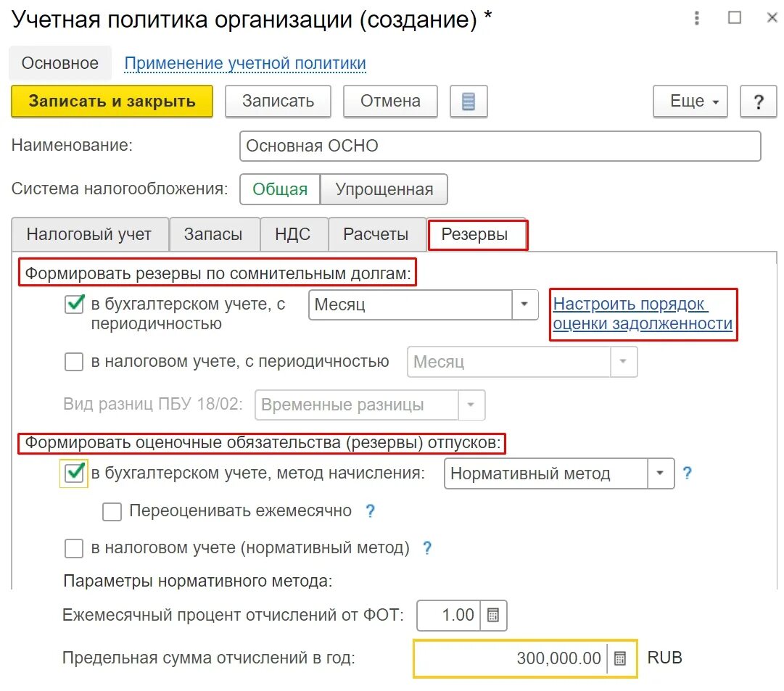Click the help icon beside налоговом учете option
This screenshot has height=691, width=784.
[426, 549]
